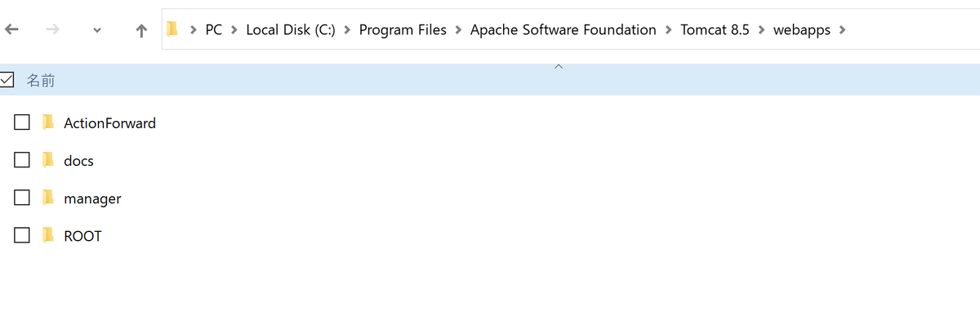Go up one folder level with up arrow
The width and height of the screenshot is (980, 325).
pos(141,30)
